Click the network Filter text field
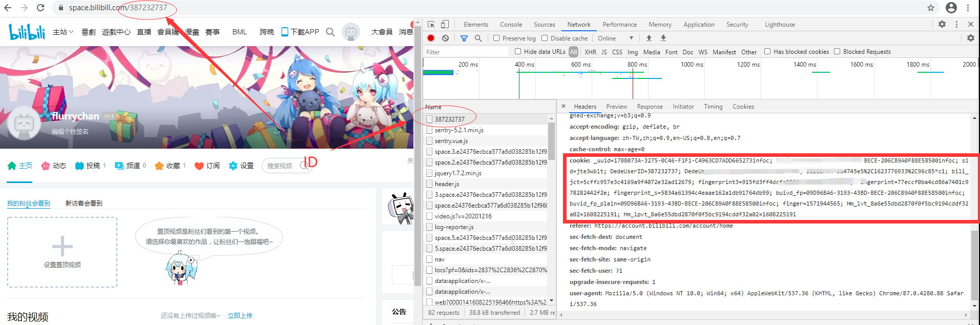980x325 pixels. 466,52
